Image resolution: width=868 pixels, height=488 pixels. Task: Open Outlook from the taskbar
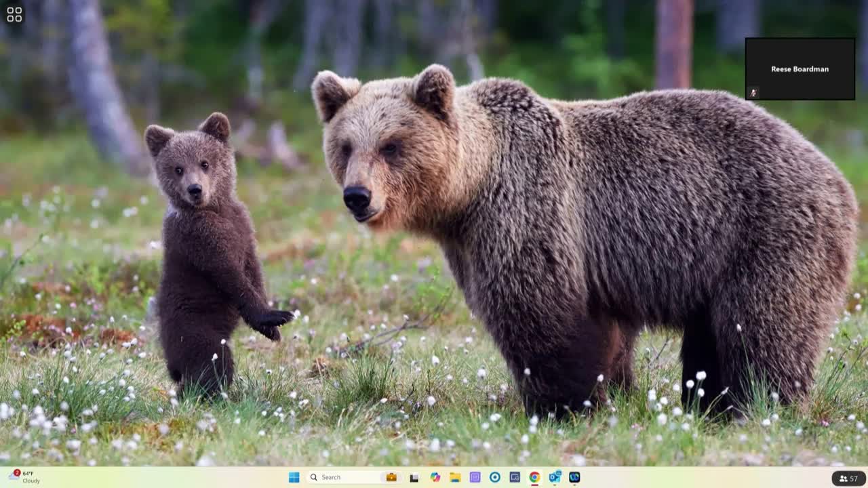555,477
